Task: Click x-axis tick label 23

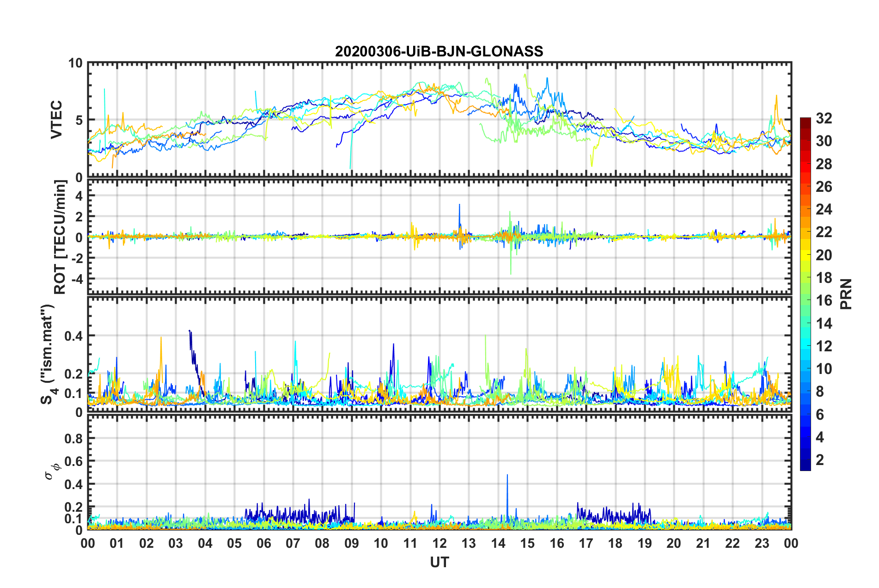Action: point(762,543)
